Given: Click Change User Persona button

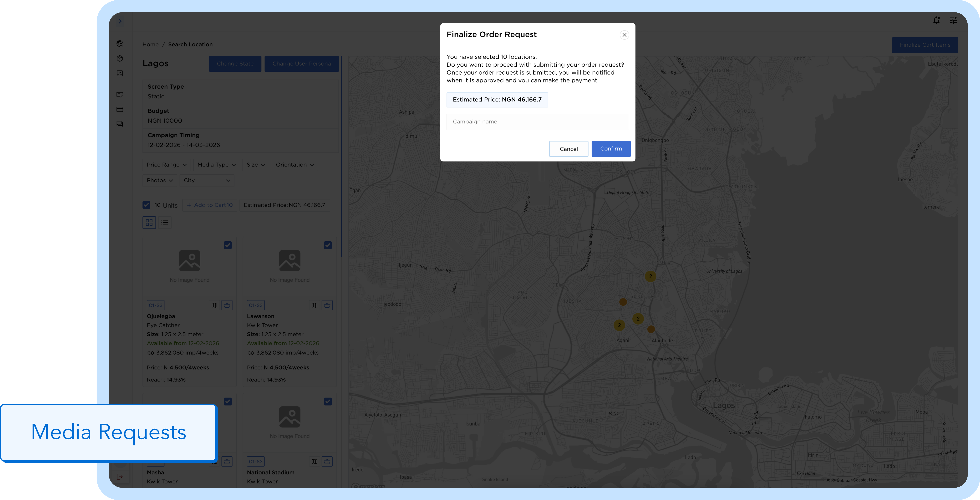Looking at the screenshot, I should [301, 64].
